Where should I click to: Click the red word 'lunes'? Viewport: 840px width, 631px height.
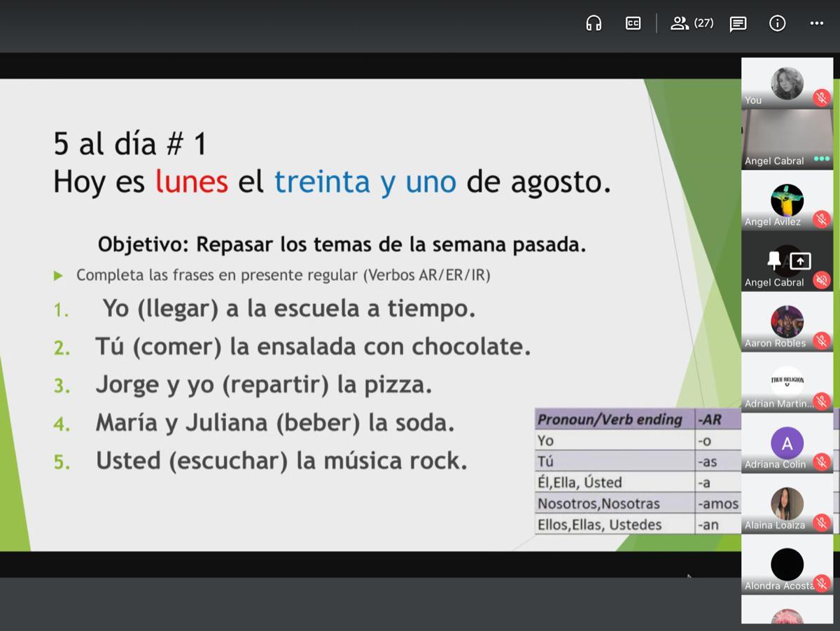pyautogui.click(x=191, y=181)
